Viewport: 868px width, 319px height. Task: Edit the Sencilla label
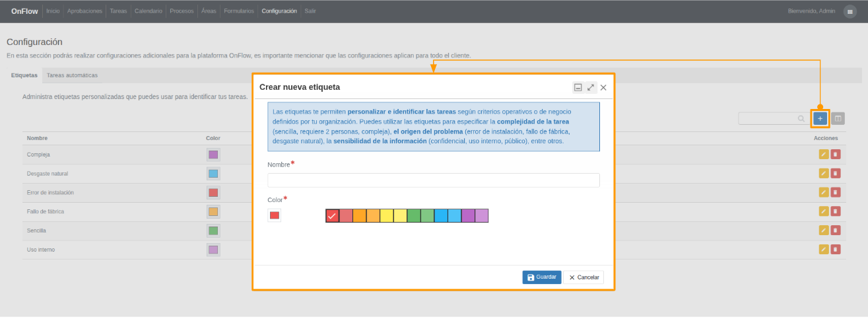tap(823, 230)
